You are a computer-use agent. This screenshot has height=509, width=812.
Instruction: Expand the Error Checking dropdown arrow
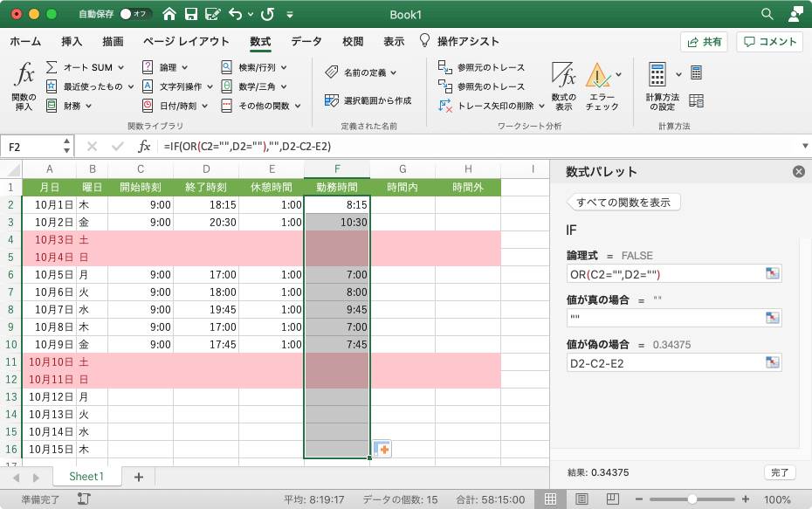(618, 74)
